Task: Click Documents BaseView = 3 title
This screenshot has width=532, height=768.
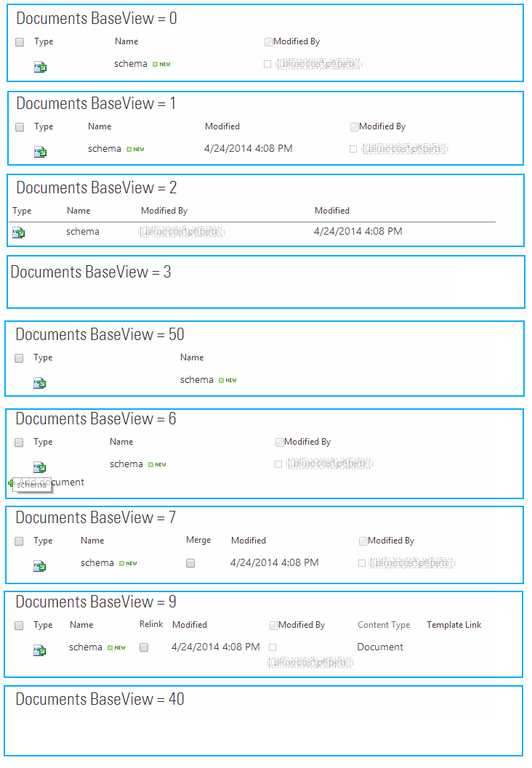Action: [x=91, y=272]
